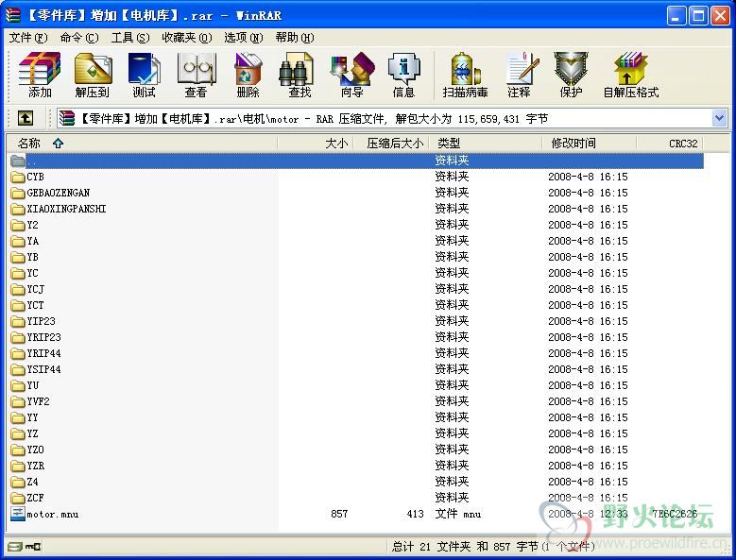This screenshot has height=560, width=736.
Task: Open the Options (选项) menu
Action: [243, 38]
